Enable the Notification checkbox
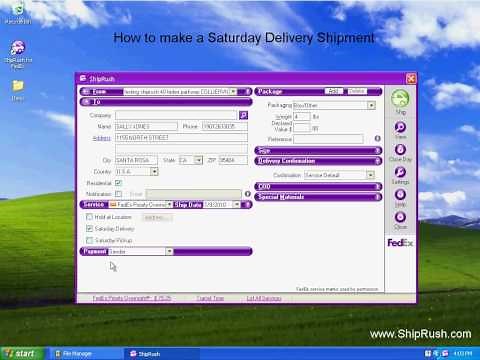The height and width of the screenshot is (360, 480). pos(118,194)
